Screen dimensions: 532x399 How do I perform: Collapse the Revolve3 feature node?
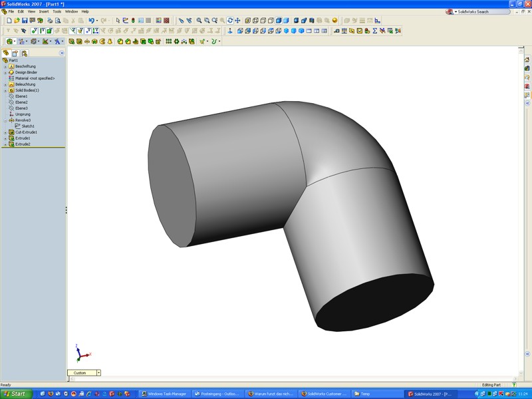point(5,120)
